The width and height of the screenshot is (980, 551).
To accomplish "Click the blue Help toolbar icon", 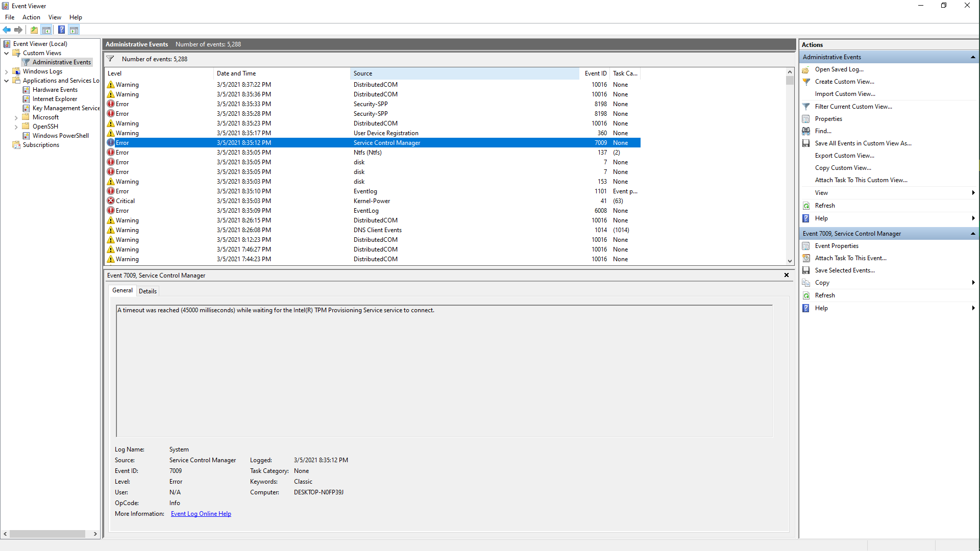I will 61,30.
